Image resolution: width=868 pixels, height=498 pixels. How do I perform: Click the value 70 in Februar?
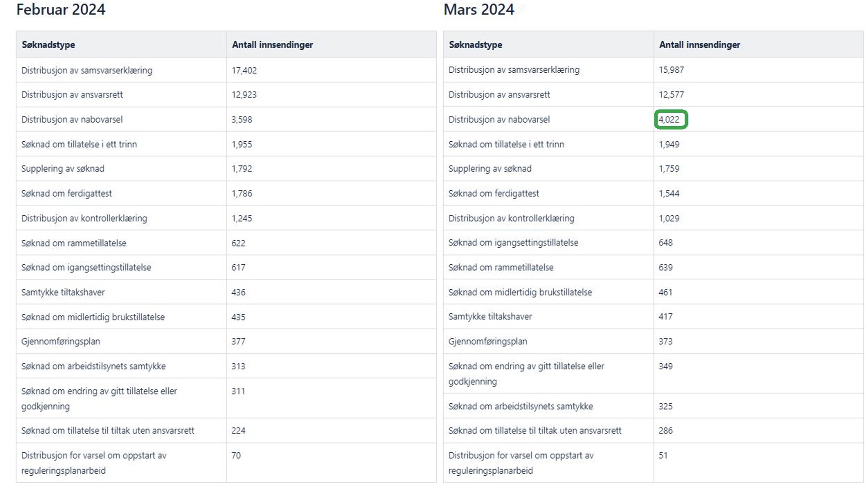(x=236, y=456)
